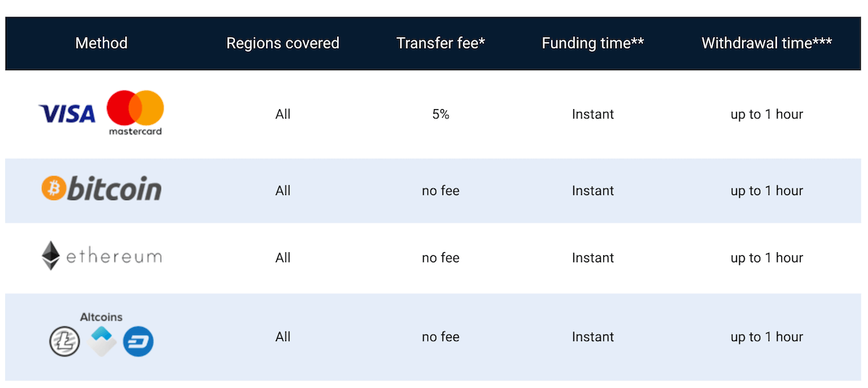Click the Transfer fee* header
This screenshot has height=388, width=868.
tap(441, 43)
